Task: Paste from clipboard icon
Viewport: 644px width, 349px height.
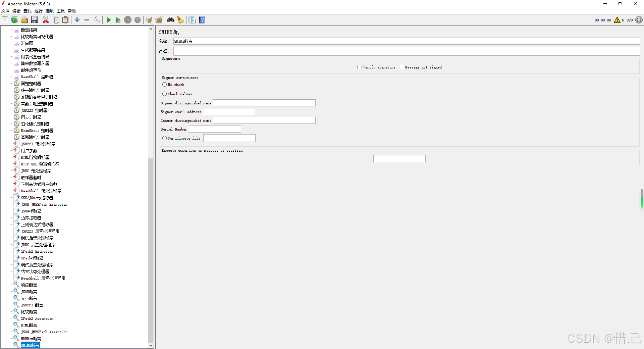Action: (66, 20)
